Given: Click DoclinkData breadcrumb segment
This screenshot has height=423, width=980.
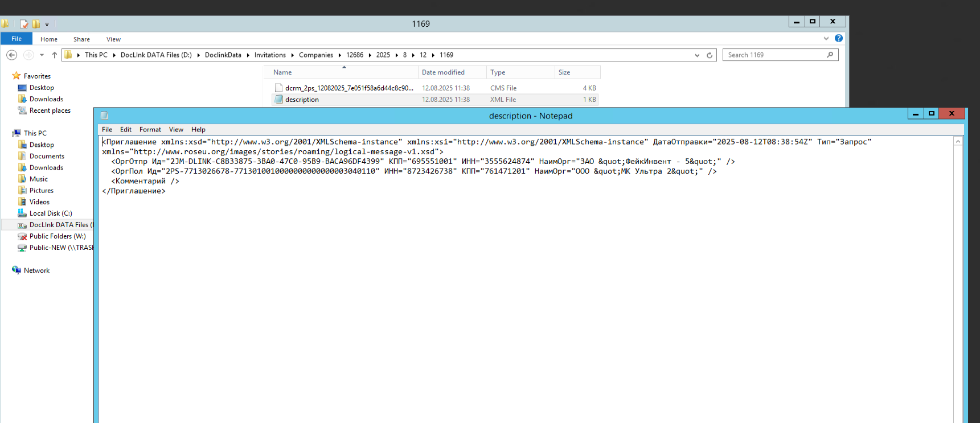Looking at the screenshot, I should pos(223,55).
